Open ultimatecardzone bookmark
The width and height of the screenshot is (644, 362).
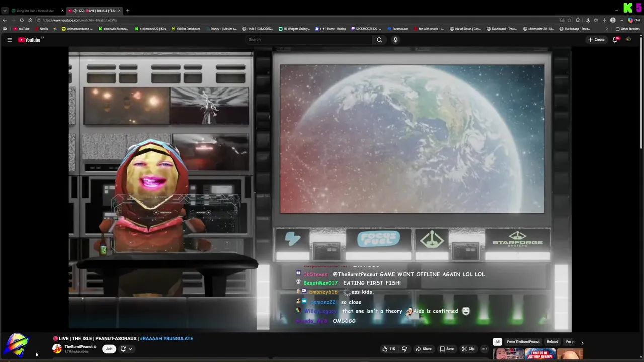click(x=77, y=29)
